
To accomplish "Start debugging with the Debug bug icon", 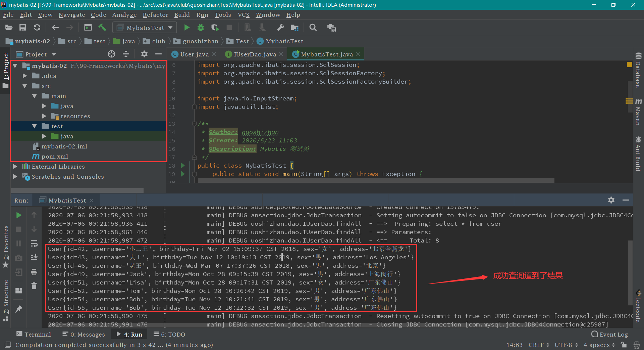I will (201, 28).
